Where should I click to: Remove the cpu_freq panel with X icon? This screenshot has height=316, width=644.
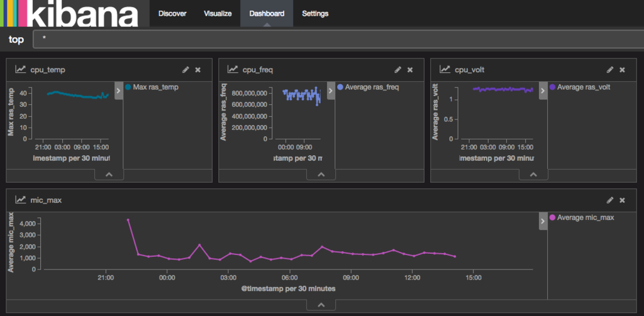click(410, 70)
